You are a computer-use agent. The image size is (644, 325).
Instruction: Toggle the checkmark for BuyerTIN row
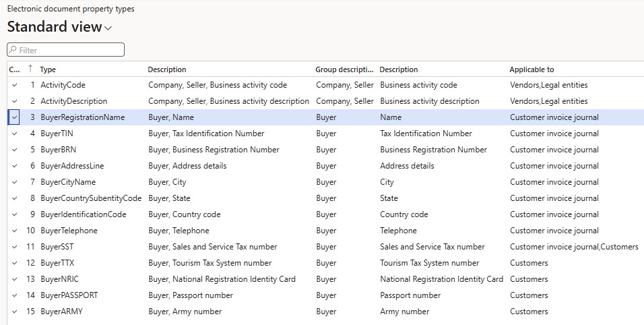[15, 134]
